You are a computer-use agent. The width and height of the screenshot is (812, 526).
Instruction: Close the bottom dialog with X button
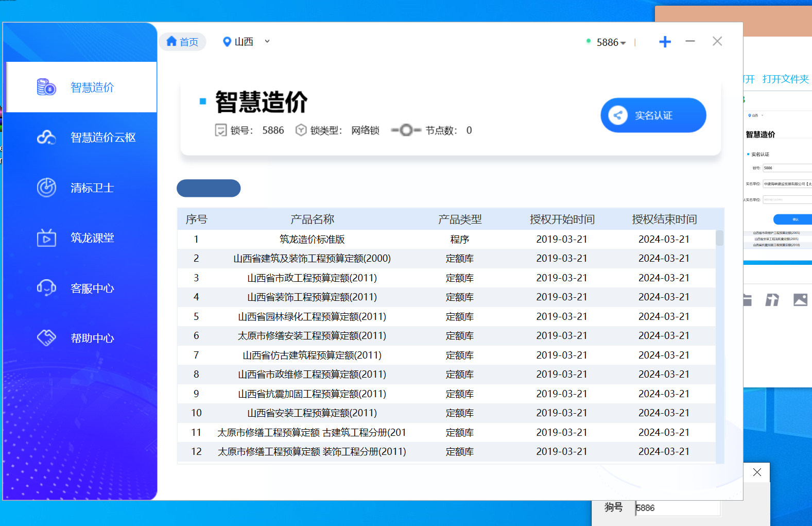[x=757, y=472]
